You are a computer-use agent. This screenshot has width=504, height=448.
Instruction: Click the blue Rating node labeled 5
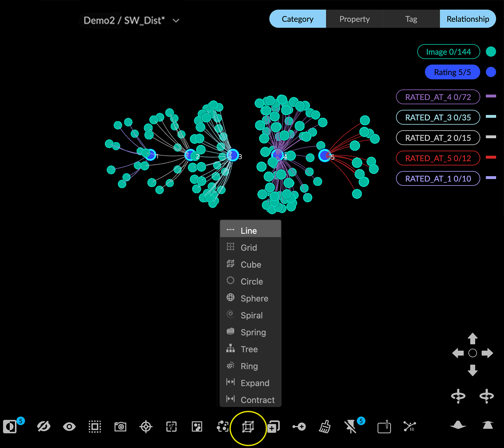click(324, 156)
